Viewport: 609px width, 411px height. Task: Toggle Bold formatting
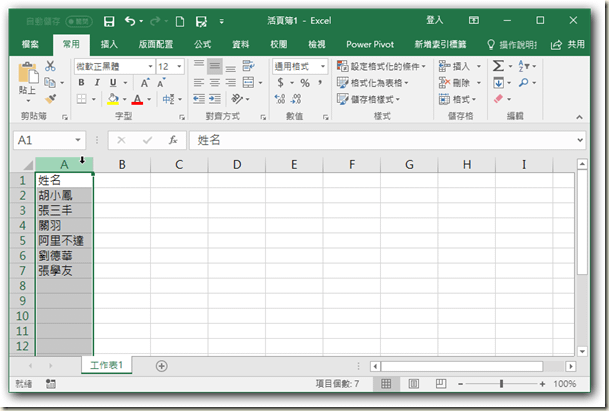click(81, 82)
